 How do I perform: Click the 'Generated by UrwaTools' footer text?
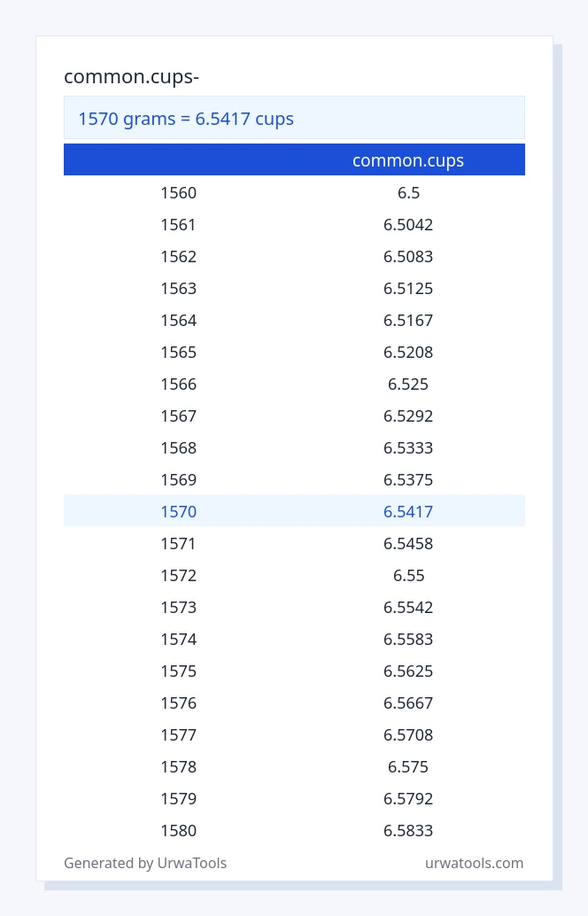click(145, 863)
